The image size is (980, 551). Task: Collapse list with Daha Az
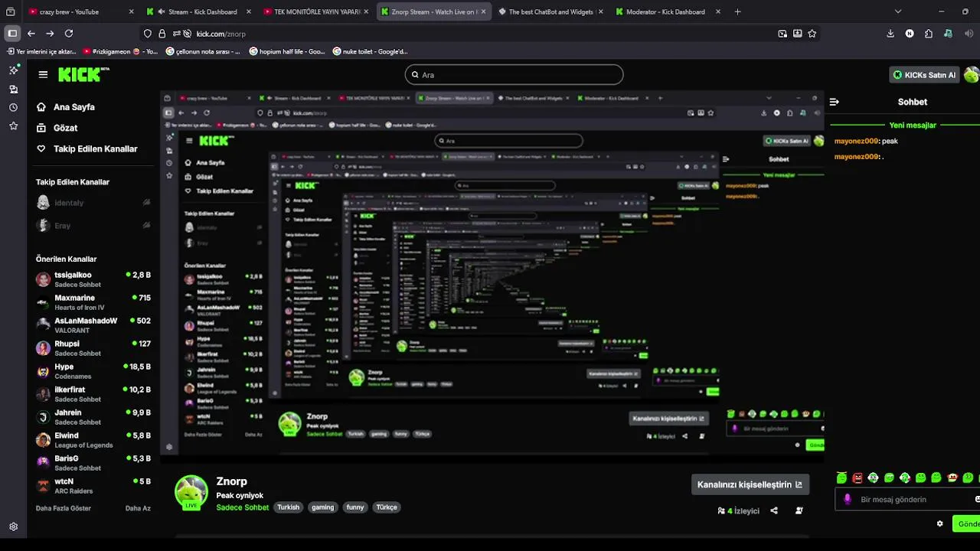[138, 508]
